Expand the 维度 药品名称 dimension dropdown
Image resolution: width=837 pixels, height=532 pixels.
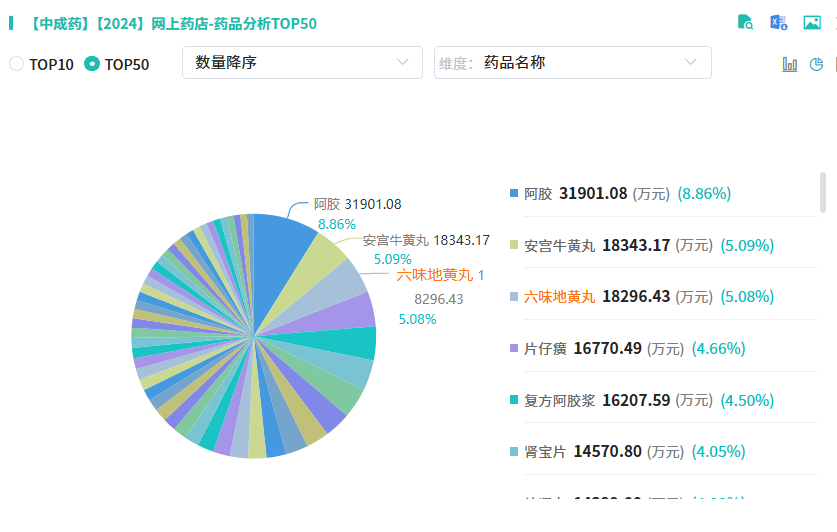572,62
